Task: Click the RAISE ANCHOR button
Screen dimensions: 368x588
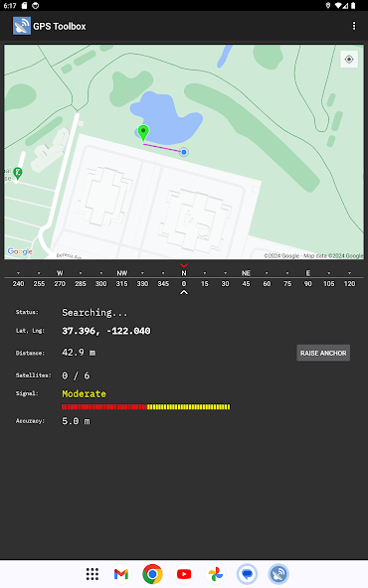Action: coord(323,353)
